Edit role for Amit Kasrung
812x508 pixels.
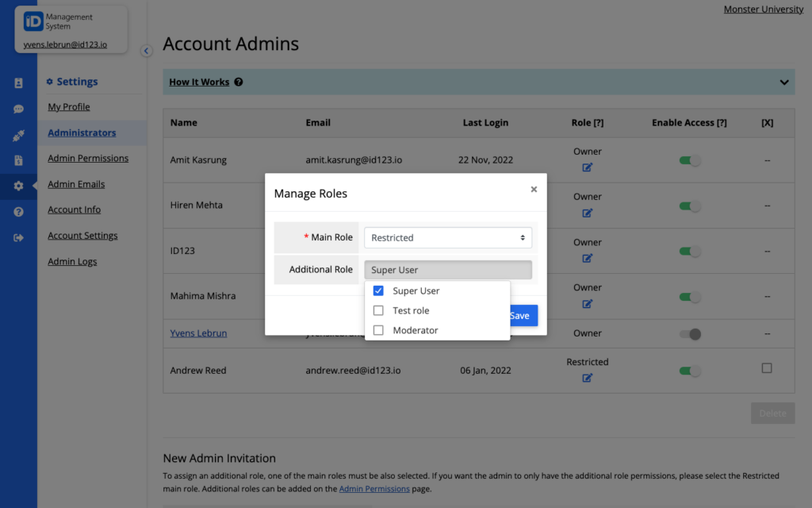(588, 167)
